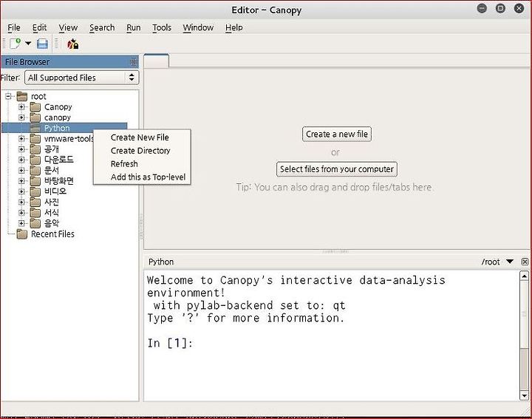Expand the 다운로드 folder
Screen dimensions: 532x419
(x=21, y=160)
